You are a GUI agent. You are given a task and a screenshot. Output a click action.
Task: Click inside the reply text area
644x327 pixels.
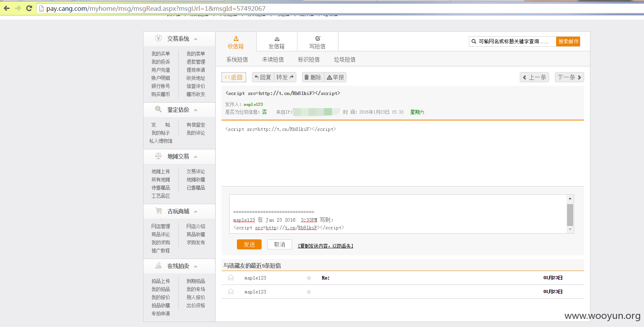(x=398, y=214)
